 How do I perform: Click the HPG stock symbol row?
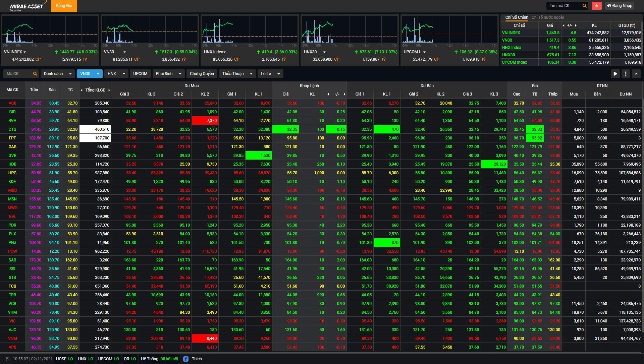pos(12,173)
